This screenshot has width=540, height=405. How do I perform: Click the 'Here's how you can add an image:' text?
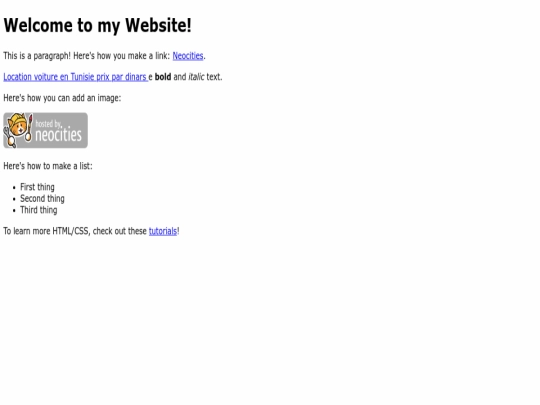pyautogui.click(x=62, y=98)
